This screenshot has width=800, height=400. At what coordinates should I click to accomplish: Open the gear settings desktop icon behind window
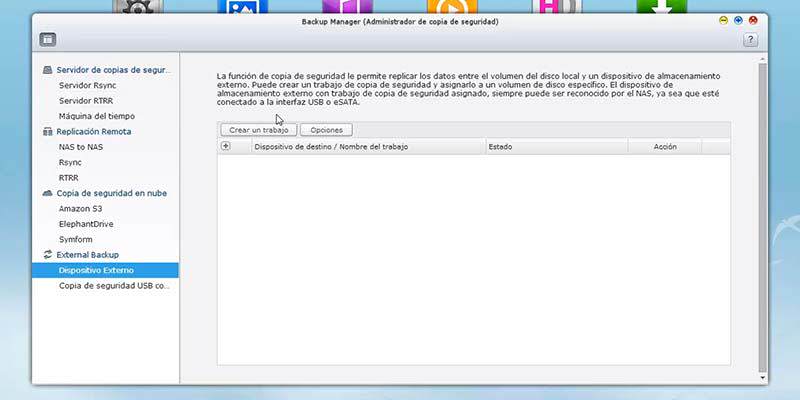(137, 7)
